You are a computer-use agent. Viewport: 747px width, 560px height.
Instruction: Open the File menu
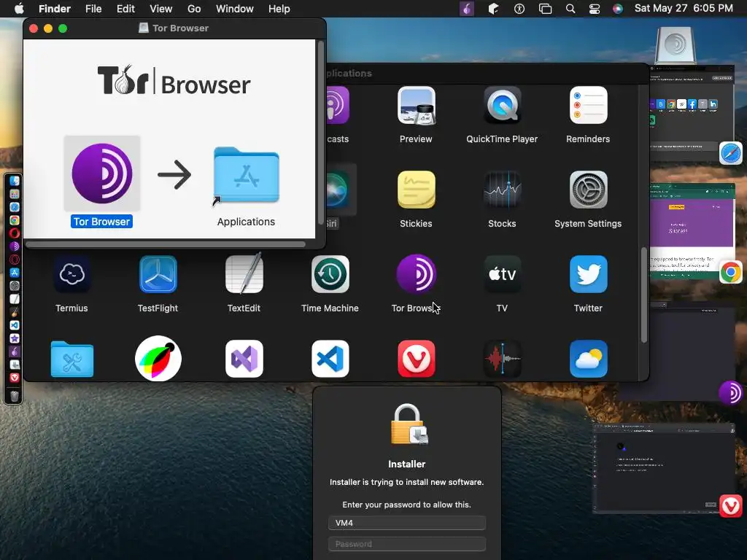[93, 9]
